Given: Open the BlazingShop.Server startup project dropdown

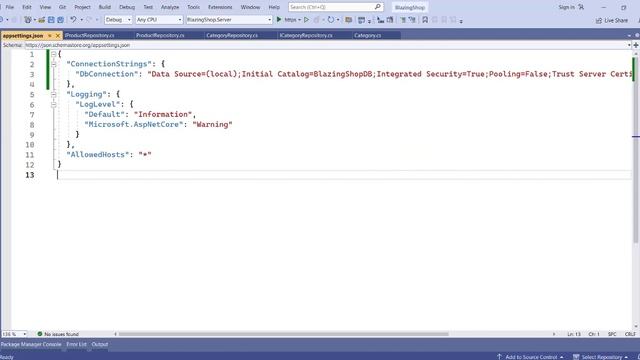Looking at the screenshot, I should point(229,20).
